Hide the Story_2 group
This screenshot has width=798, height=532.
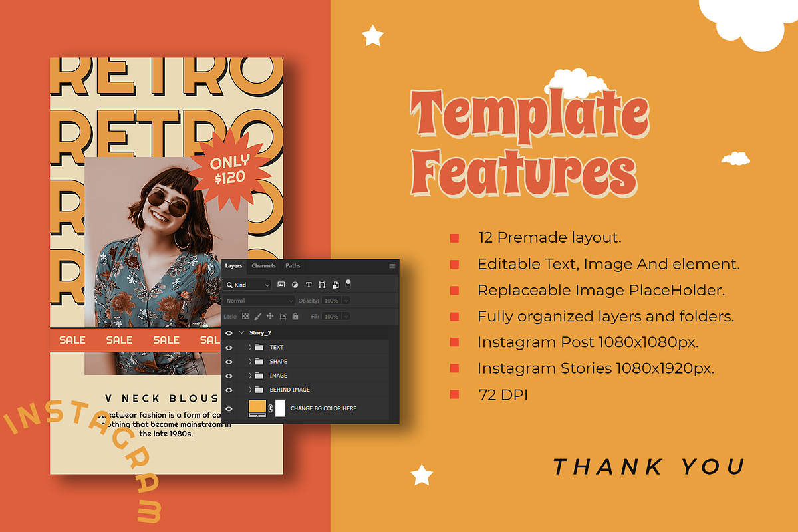pyautogui.click(x=229, y=332)
